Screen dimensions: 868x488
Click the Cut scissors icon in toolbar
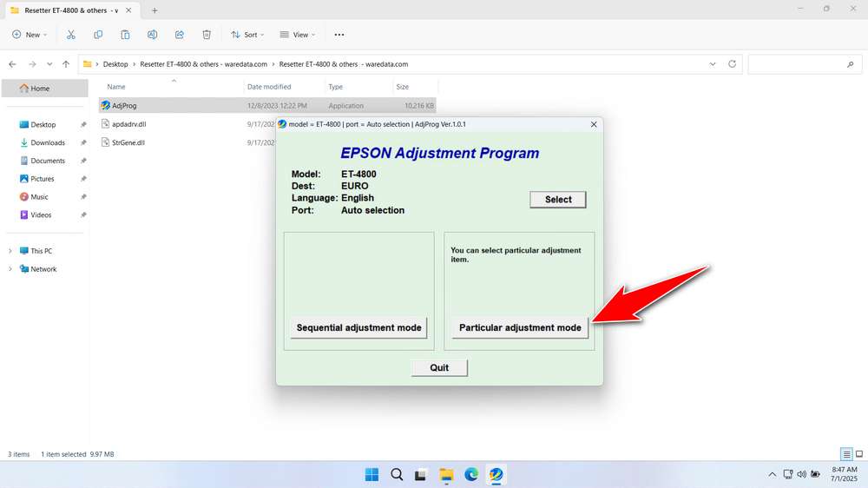pyautogui.click(x=71, y=35)
